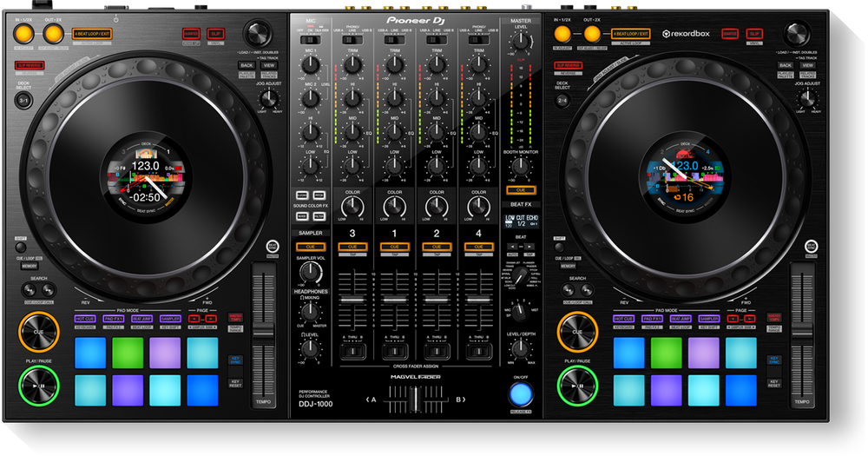Click the BEAT FX beat-right arrow button
868x456 pixels.
(x=529, y=246)
